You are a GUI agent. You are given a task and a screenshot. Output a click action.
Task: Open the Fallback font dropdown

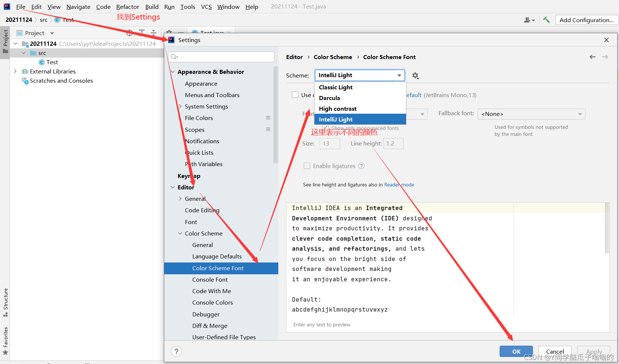click(532, 114)
